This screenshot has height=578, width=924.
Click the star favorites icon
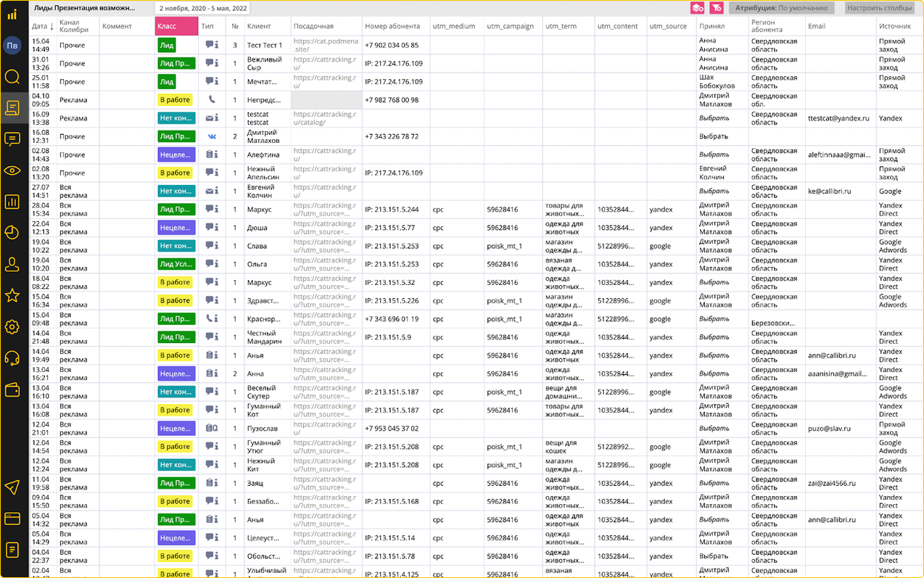[12, 295]
